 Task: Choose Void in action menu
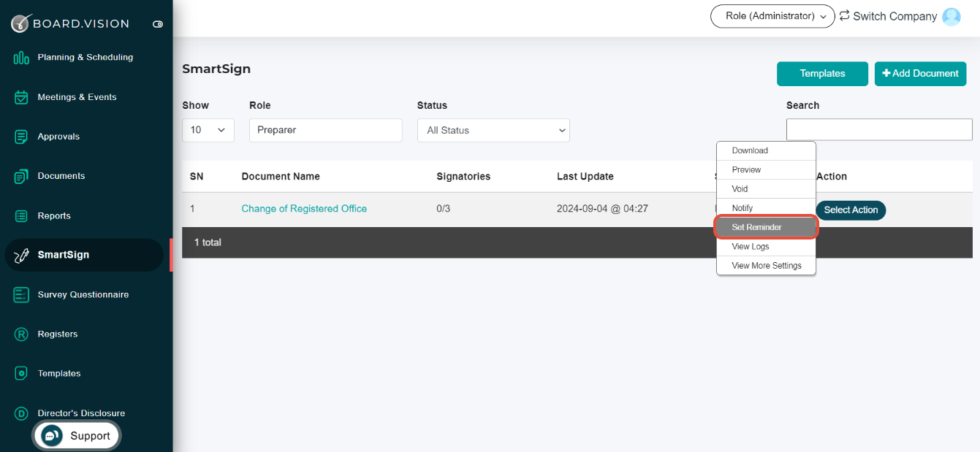[766, 189]
